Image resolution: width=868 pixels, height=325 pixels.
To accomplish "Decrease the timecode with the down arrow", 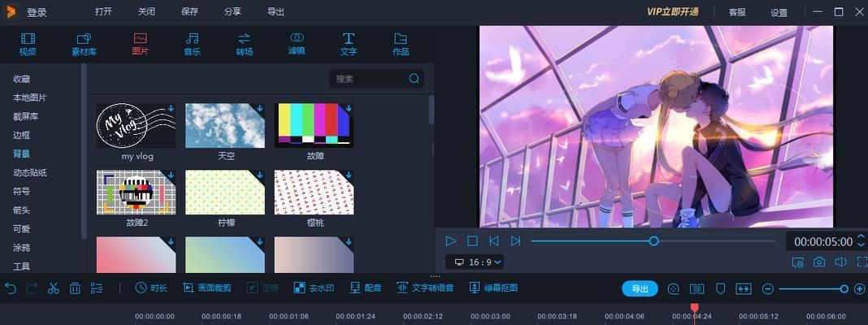I will coord(861,245).
